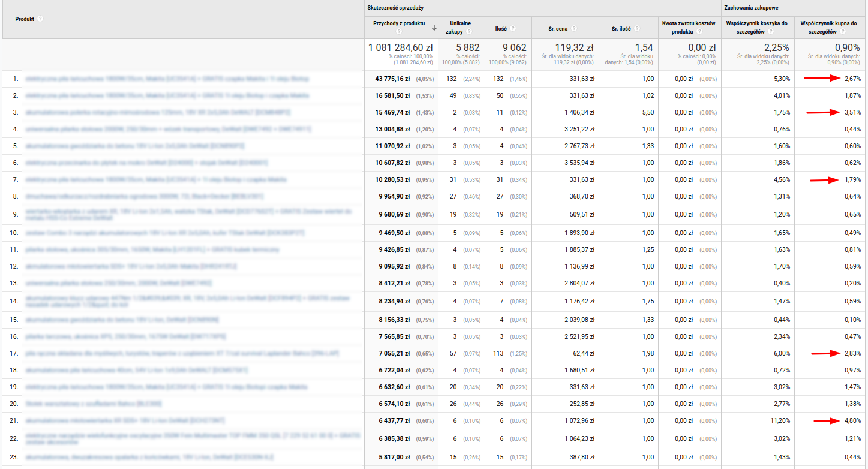868x469 pixels.
Task: Open help icon next to Produkt header
Action: [x=40, y=19]
